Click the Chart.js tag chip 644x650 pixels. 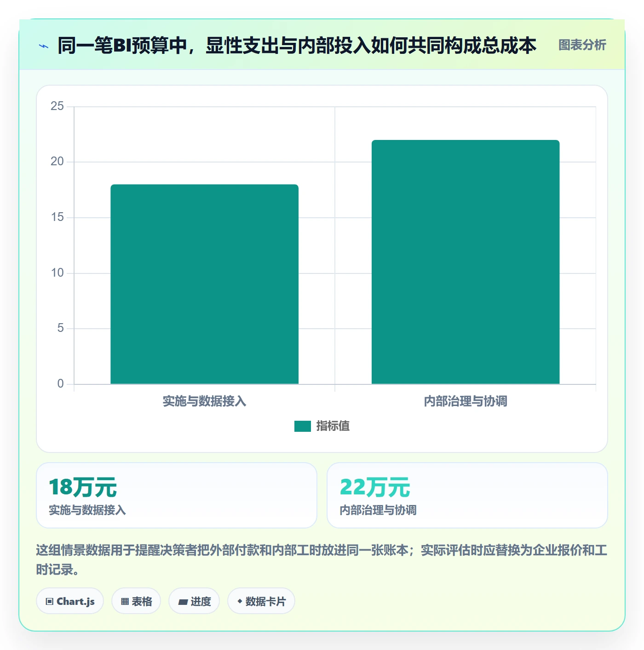70,601
